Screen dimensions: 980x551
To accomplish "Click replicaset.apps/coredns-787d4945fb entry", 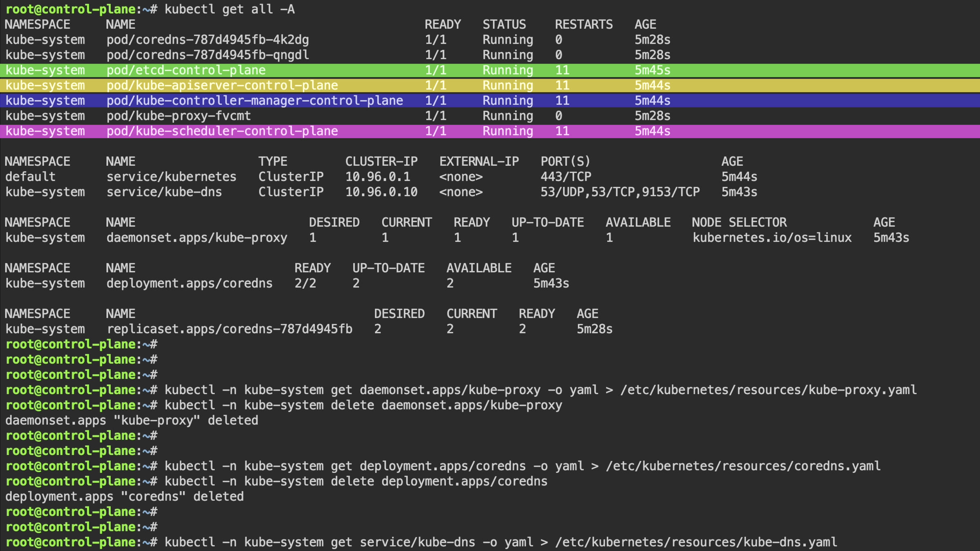I will point(229,329).
